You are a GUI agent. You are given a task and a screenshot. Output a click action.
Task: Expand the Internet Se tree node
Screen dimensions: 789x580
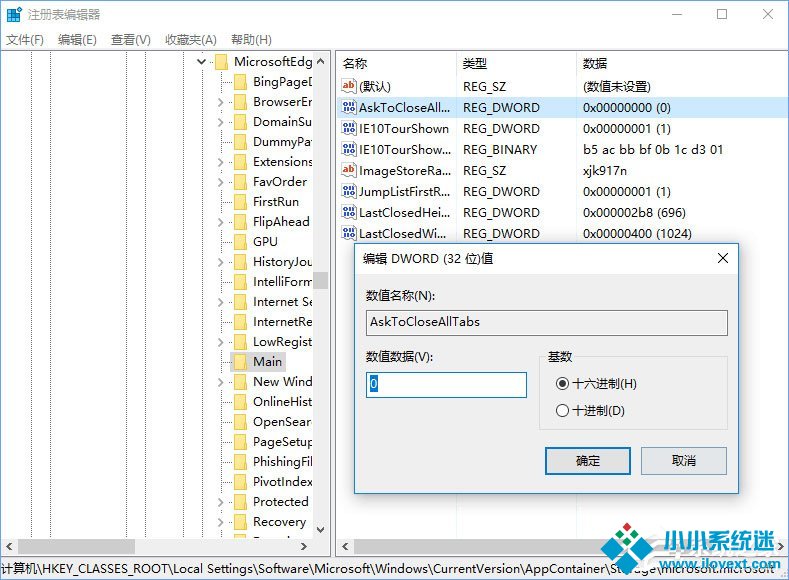click(220, 302)
